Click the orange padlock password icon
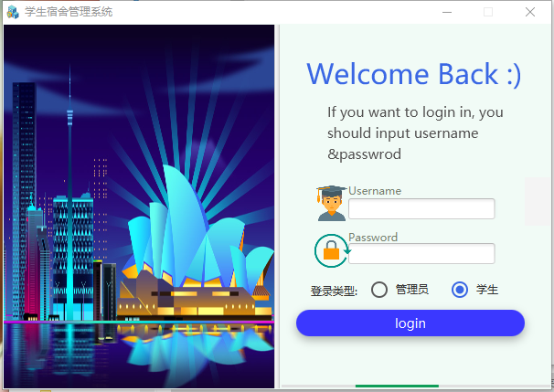The image size is (554, 392). pyautogui.click(x=332, y=250)
